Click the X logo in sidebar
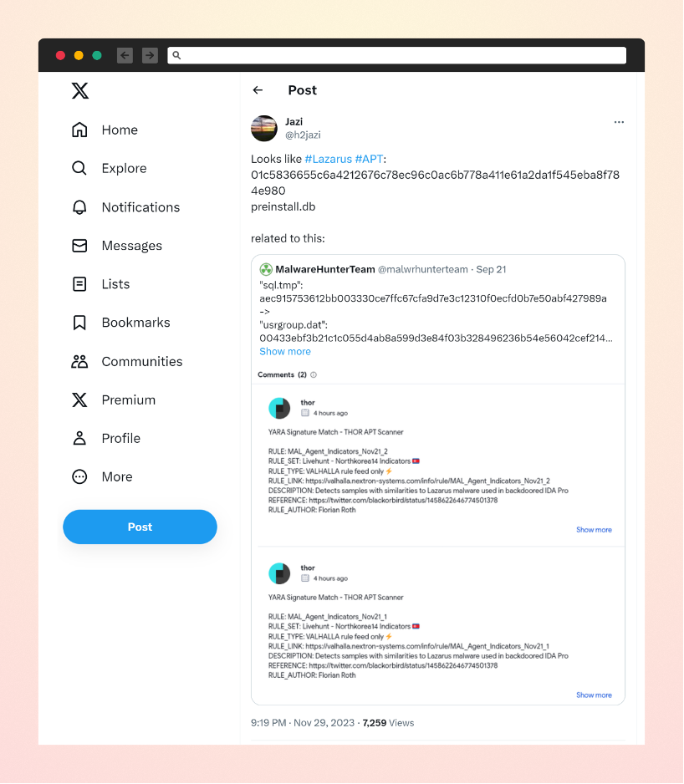This screenshot has height=784, width=684. [80, 90]
